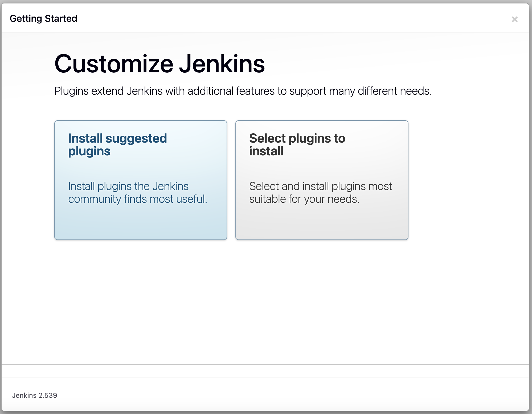Close the Getting Started dialog
The width and height of the screenshot is (532, 414).
[x=514, y=19]
